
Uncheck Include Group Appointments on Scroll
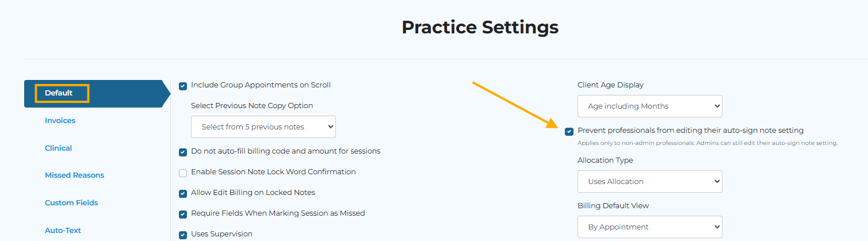(x=183, y=86)
